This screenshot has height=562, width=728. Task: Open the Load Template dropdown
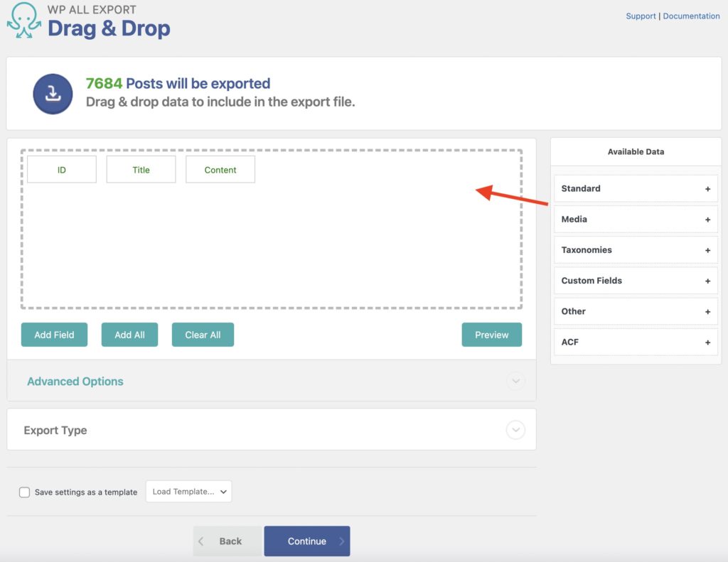click(x=188, y=491)
